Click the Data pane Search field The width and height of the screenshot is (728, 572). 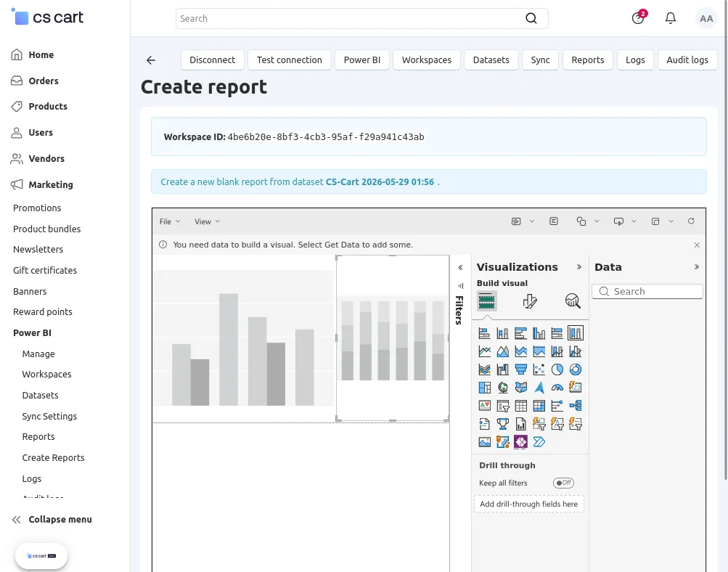(647, 292)
